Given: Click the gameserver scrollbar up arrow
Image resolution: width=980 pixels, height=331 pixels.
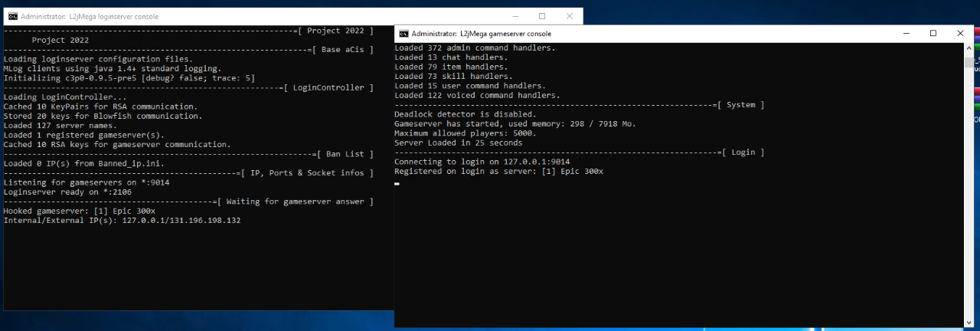Looking at the screenshot, I should pyautogui.click(x=969, y=48).
